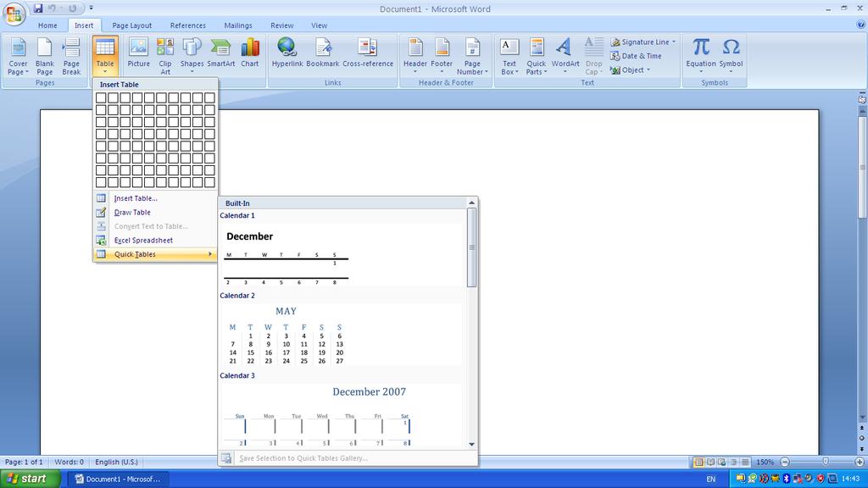
Task: Insert Date & Time
Action: pos(636,56)
